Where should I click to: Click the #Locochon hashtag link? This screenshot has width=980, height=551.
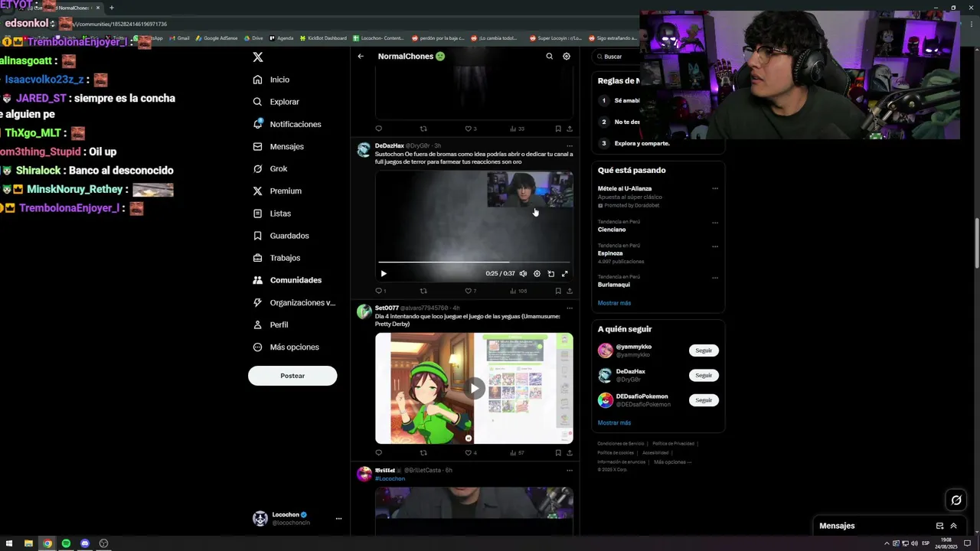click(390, 479)
